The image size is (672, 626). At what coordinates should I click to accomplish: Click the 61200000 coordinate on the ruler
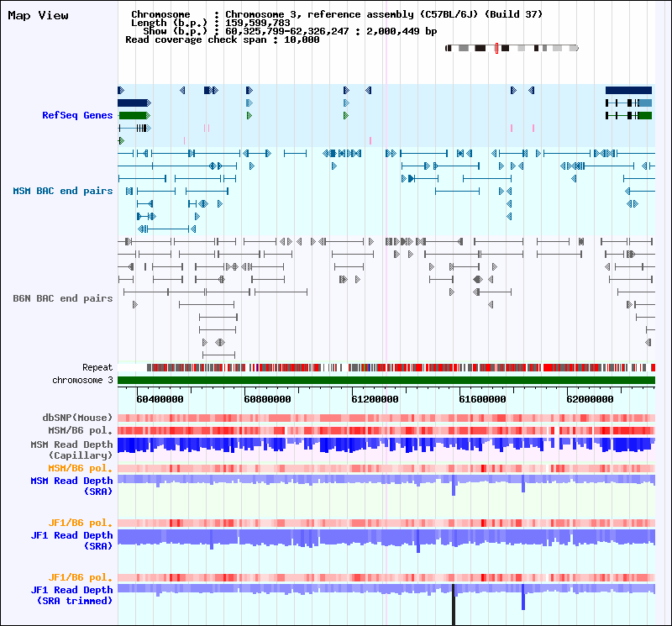(375, 399)
